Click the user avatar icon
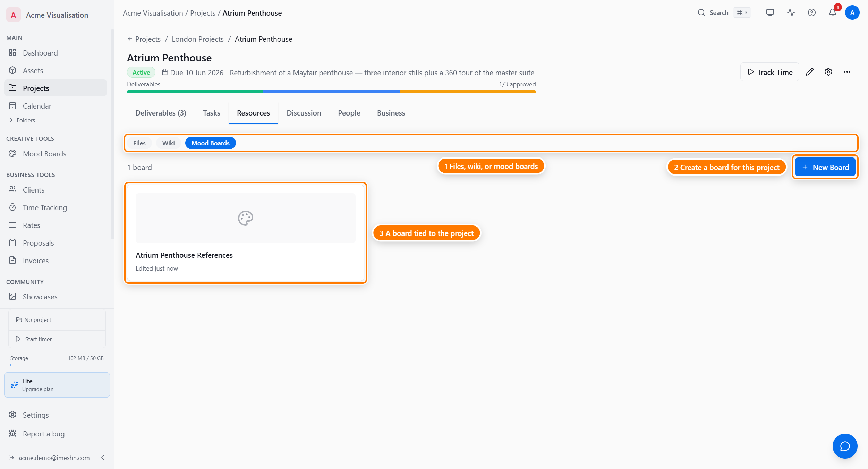 pos(852,13)
